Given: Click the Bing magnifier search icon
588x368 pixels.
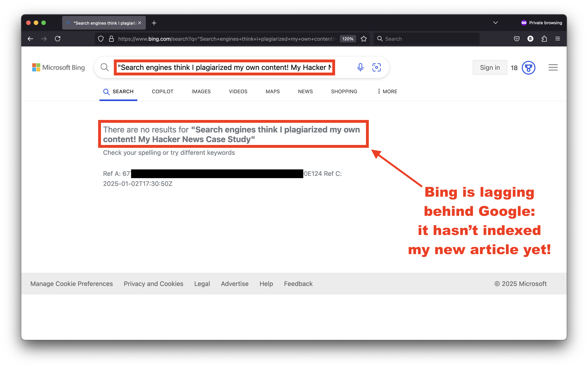Looking at the screenshot, I should coord(105,67).
